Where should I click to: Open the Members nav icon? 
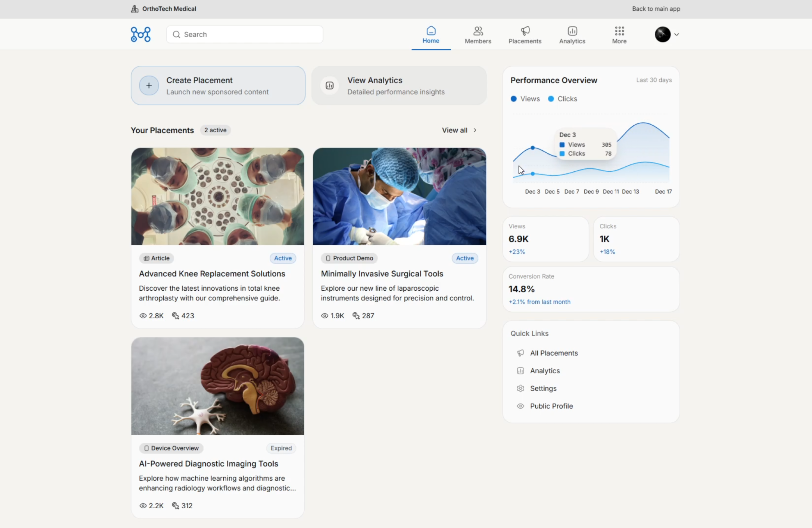coord(478,31)
